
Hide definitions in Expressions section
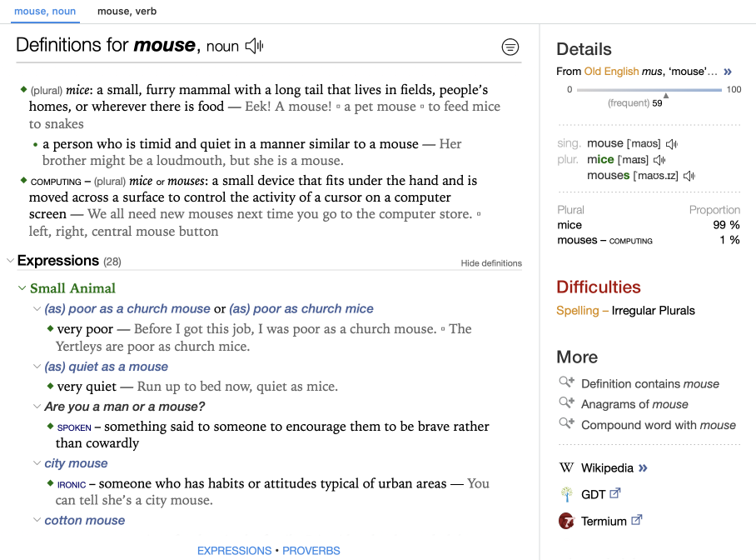click(491, 263)
